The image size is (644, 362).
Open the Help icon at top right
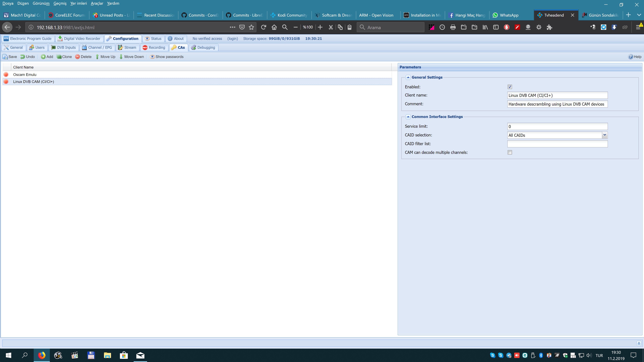click(631, 57)
